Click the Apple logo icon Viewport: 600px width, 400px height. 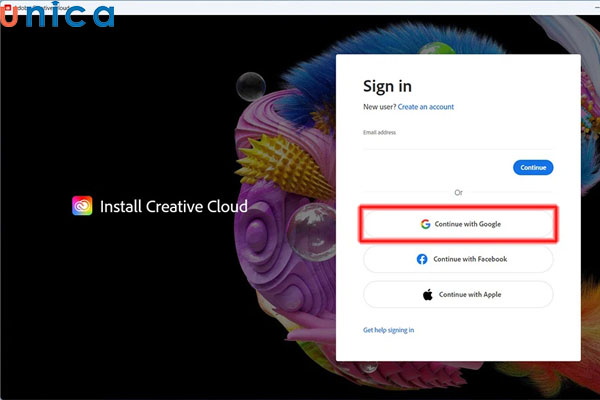[426, 294]
